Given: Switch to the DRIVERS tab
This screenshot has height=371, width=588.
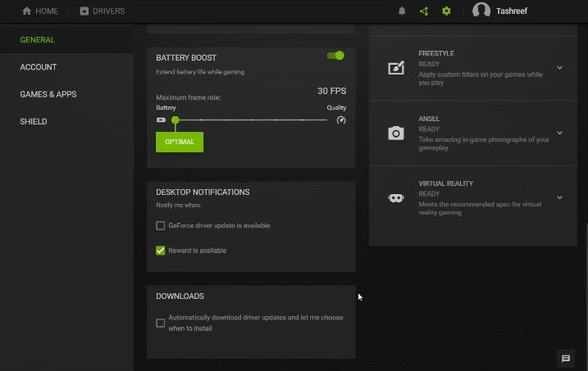Looking at the screenshot, I should [x=103, y=11].
